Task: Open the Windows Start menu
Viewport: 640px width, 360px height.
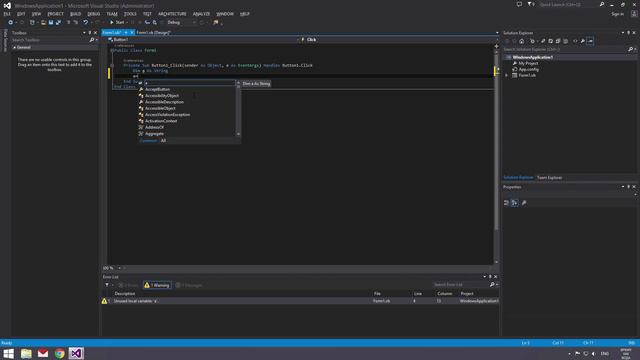Action: tap(8, 353)
